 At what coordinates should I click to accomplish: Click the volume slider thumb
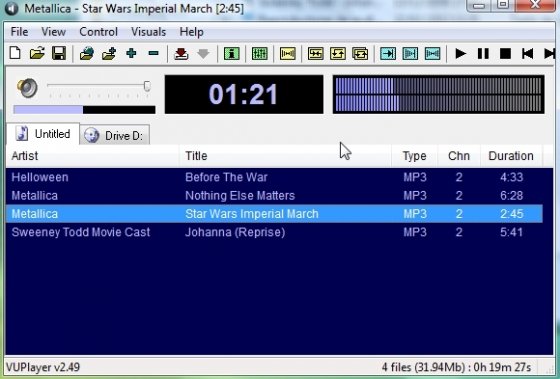click(x=147, y=86)
